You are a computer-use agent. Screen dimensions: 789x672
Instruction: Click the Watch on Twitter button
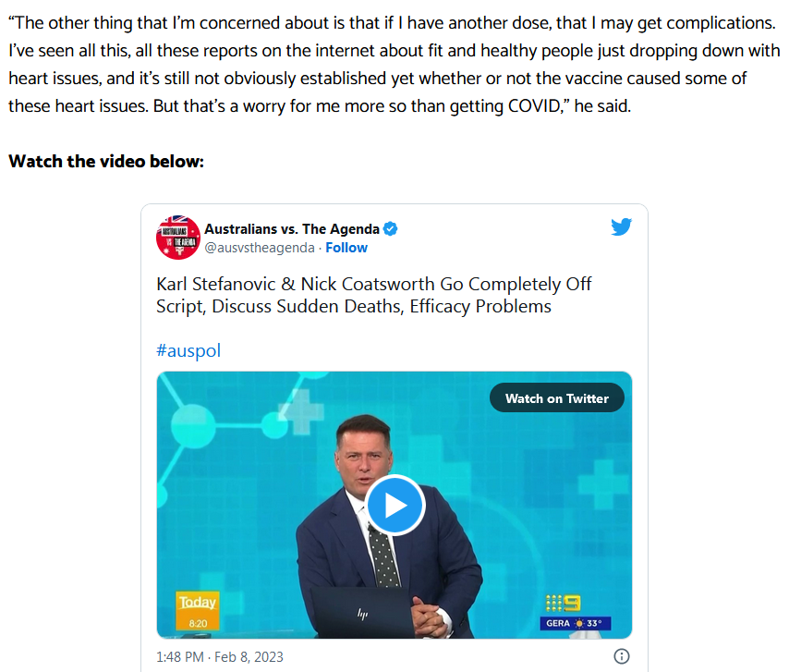pos(557,398)
